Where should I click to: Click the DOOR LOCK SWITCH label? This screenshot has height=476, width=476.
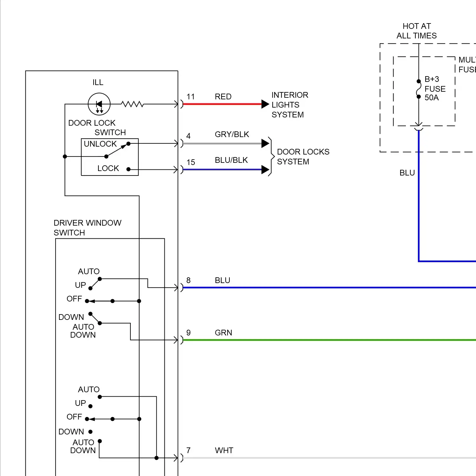pyautogui.click(x=97, y=128)
